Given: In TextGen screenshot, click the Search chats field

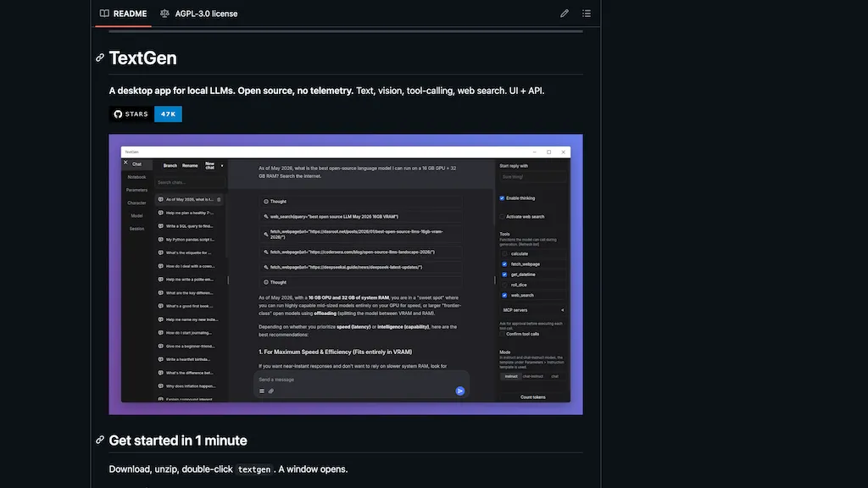Looking at the screenshot, I should point(190,182).
